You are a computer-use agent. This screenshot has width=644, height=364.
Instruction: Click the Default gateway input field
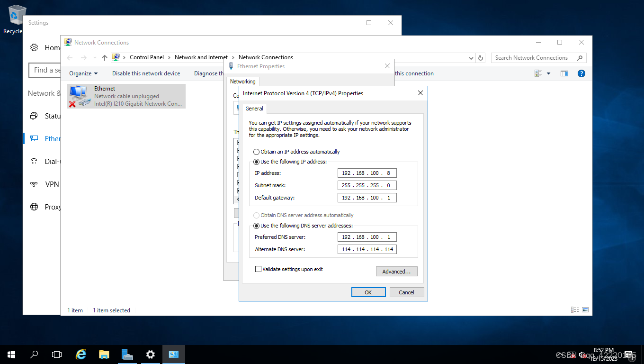pyautogui.click(x=367, y=198)
